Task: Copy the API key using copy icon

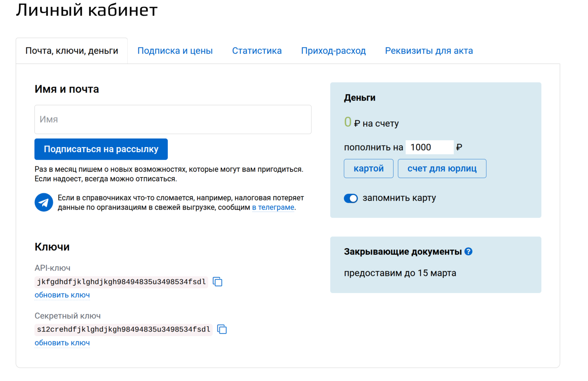Action: pyautogui.click(x=217, y=282)
